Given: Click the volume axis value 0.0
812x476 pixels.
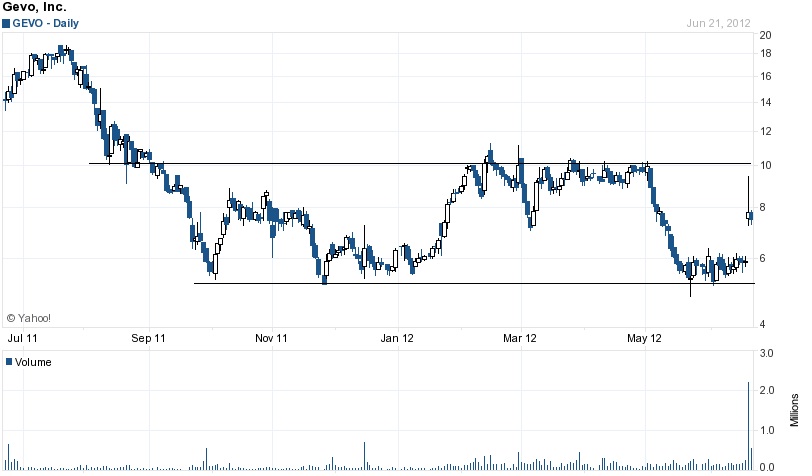Looking at the screenshot, I should [x=766, y=467].
